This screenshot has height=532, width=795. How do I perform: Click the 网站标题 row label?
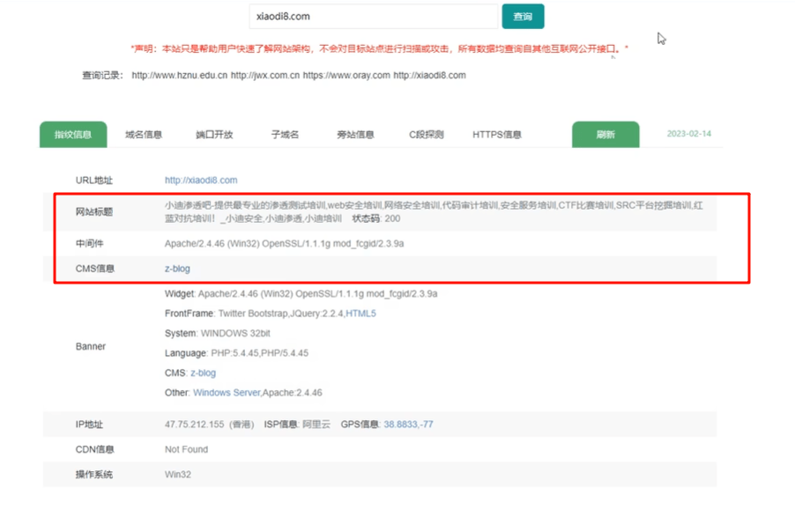(94, 211)
